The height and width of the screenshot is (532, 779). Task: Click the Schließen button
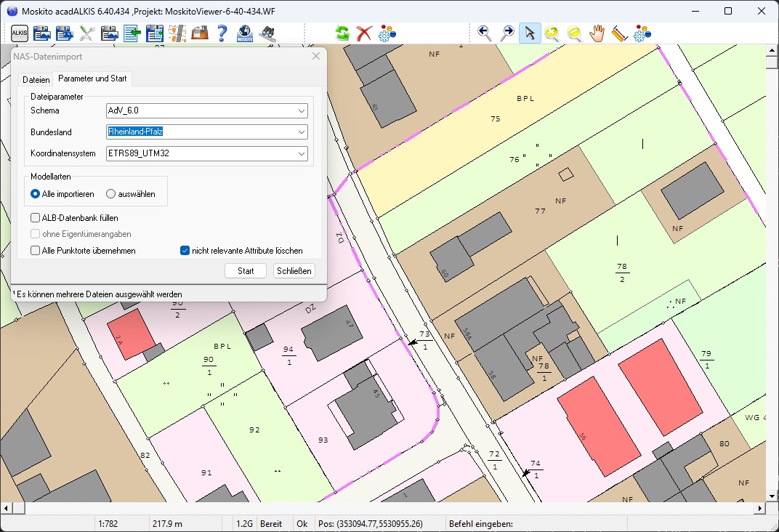tap(294, 271)
